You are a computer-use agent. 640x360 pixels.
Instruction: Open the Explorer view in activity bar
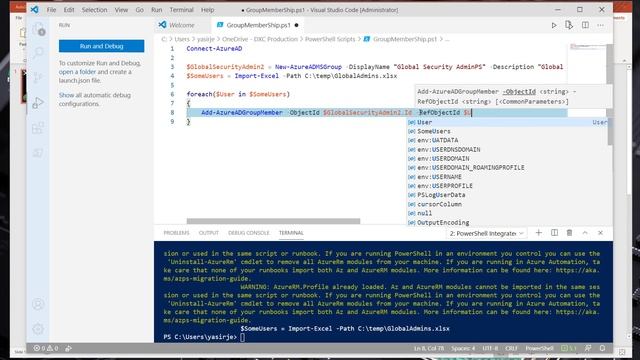(38, 29)
